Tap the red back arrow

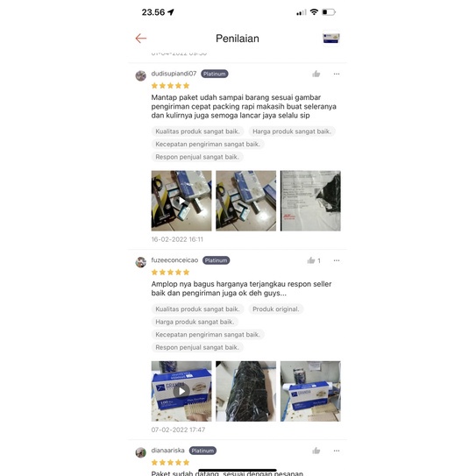click(141, 39)
